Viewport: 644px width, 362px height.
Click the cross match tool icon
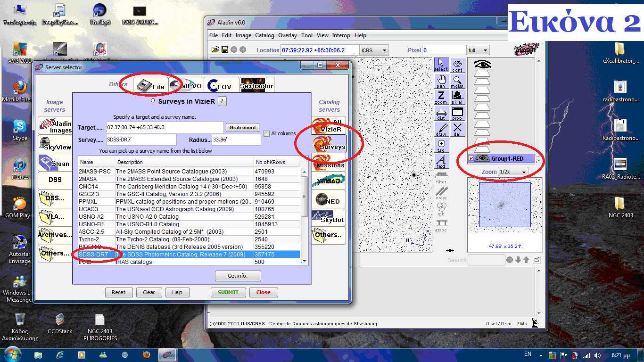[x=441, y=193]
